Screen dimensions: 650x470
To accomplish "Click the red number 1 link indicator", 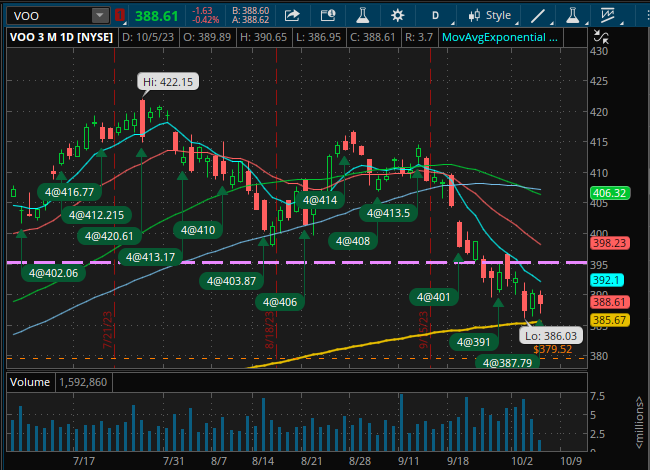I will (119, 16).
